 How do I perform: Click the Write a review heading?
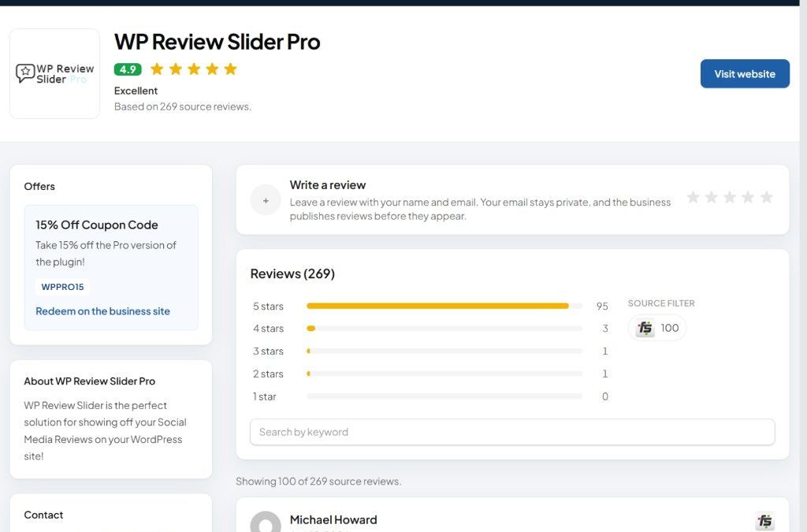328,184
